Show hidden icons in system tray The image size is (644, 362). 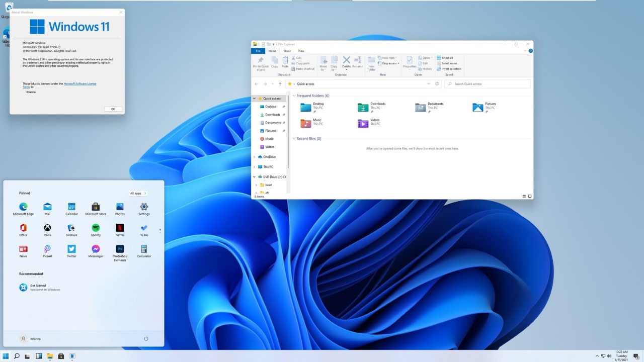(597, 356)
